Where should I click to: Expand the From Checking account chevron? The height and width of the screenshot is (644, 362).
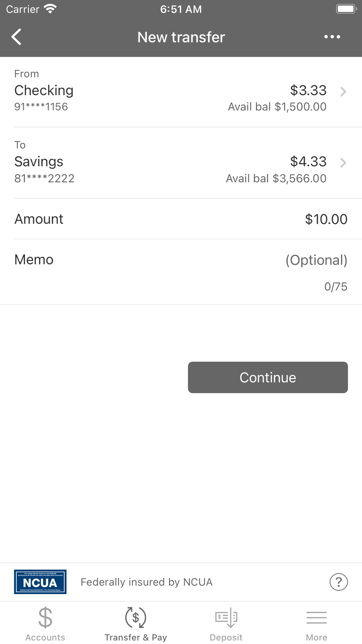[343, 92]
